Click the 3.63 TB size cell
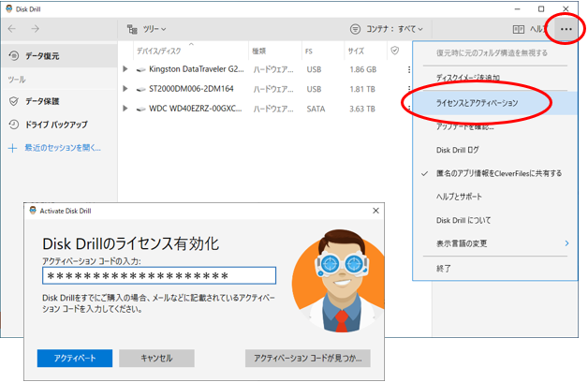588x382 pixels. pyautogui.click(x=361, y=109)
